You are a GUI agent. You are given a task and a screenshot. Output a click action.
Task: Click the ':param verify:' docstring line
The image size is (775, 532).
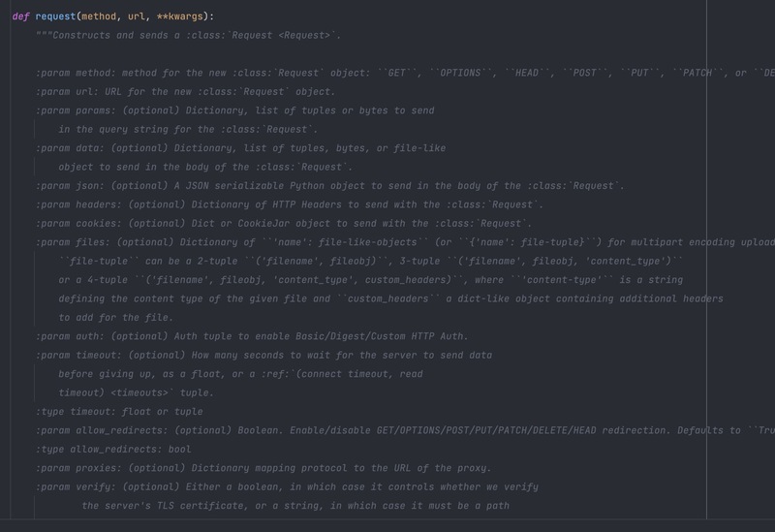tap(287, 486)
